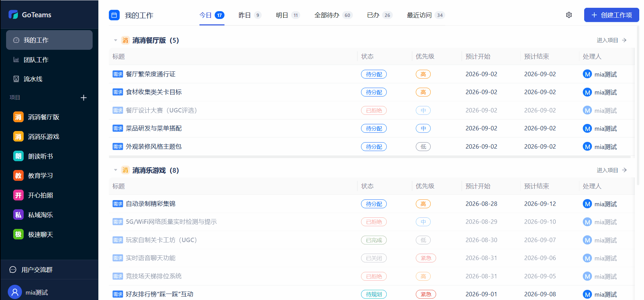Open work item 自动录制精彩集锦
This screenshot has width=644, height=300.
[150, 204]
